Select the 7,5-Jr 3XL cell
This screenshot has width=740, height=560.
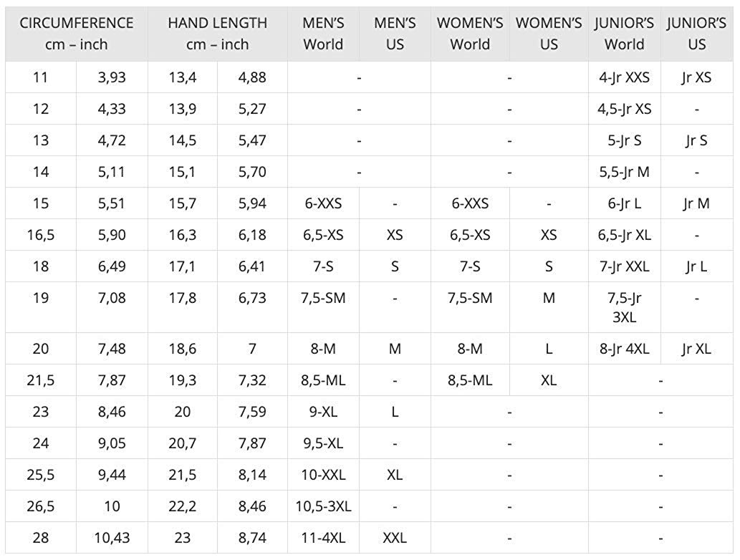pos(625,308)
